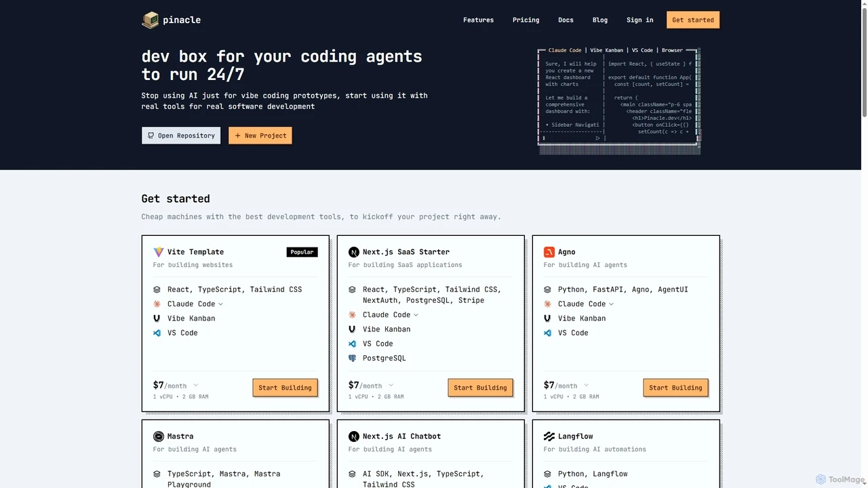Click the stack layers icon in Langflow card
Viewport: 868px width, 488px height.
point(547,474)
